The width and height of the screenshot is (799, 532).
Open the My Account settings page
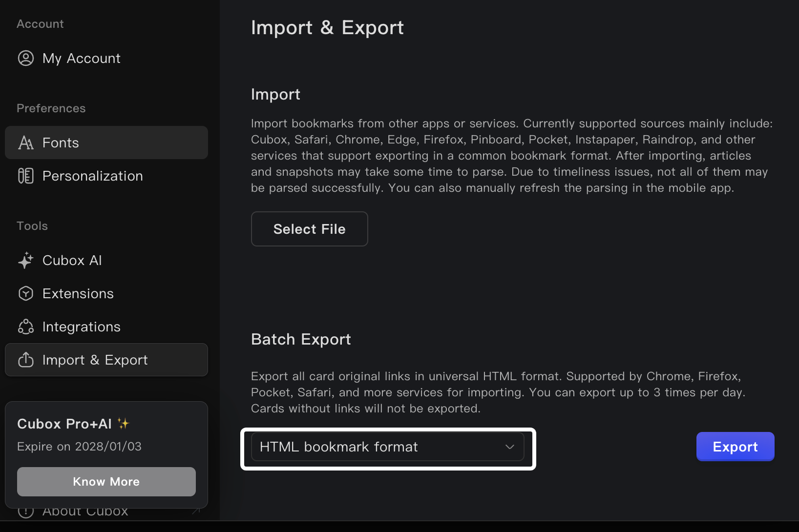(x=81, y=58)
